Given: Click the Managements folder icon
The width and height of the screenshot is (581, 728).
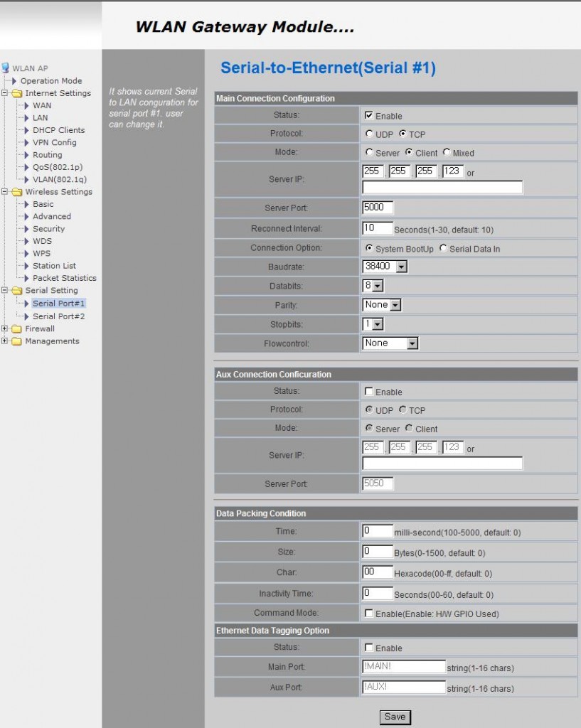Looking at the screenshot, I should [x=16, y=341].
